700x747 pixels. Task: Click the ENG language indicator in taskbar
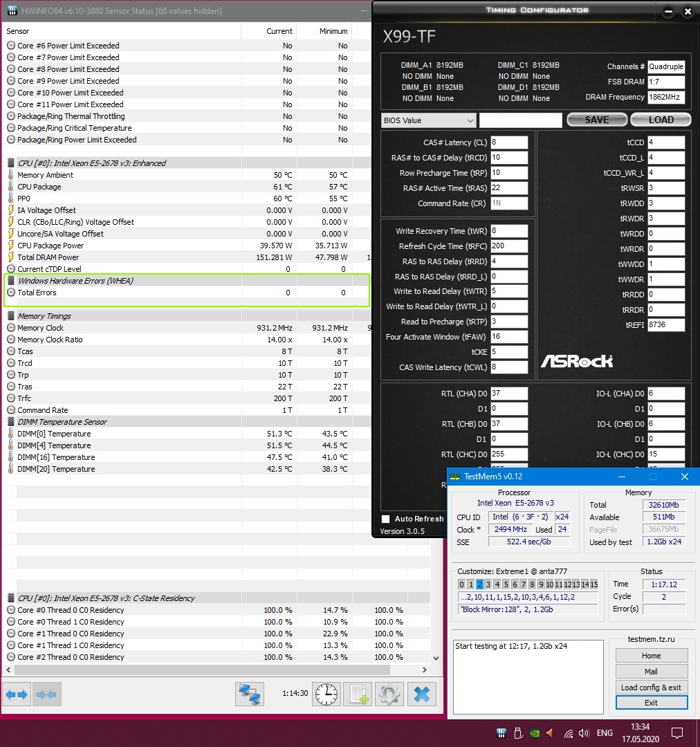[605, 733]
